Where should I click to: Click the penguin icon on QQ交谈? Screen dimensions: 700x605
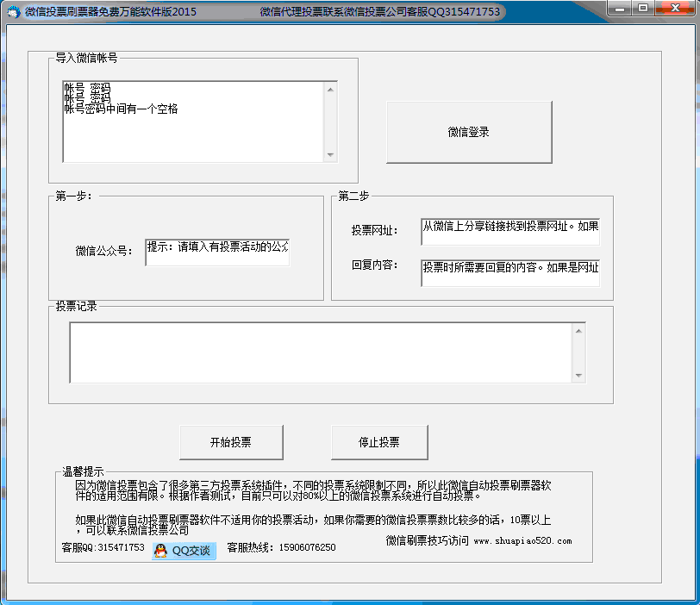(160, 551)
